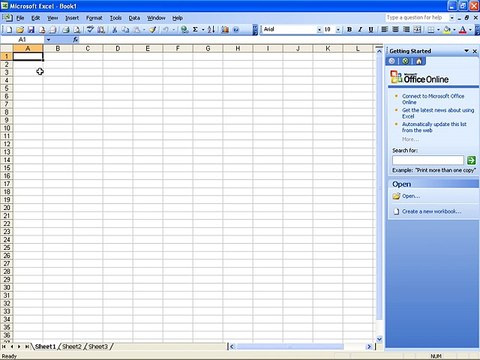Click Create a new workbook... link

432,211
